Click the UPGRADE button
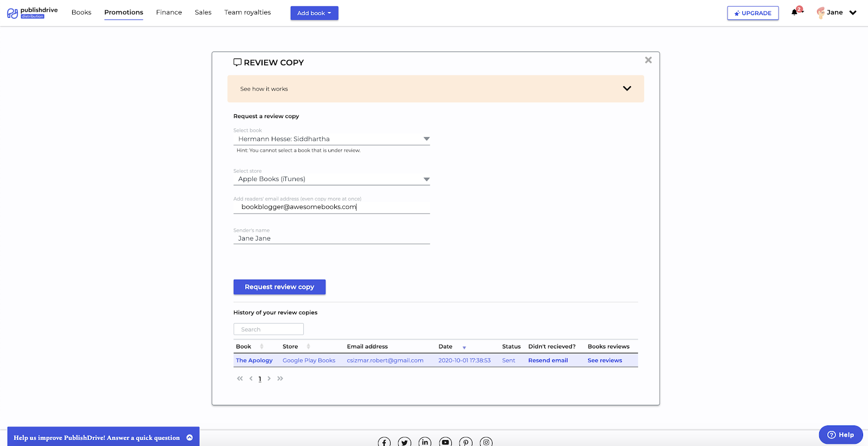The width and height of the screenshot is (868, 446). pyautogui.click(x=753, y=13)
